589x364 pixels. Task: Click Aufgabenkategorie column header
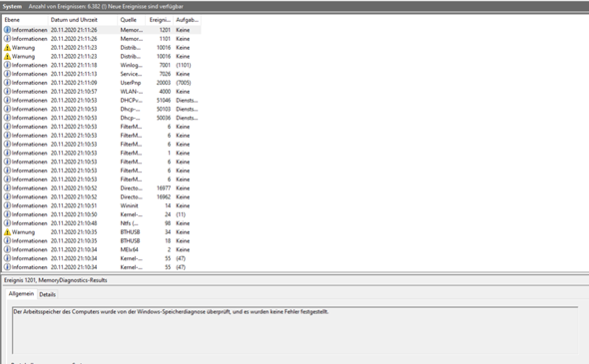[187, 20]
